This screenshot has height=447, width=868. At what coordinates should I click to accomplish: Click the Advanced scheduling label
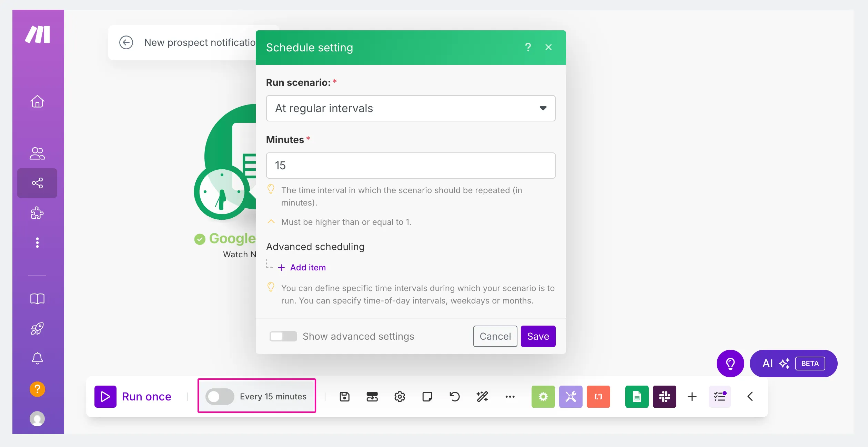(x=315, y=247)
